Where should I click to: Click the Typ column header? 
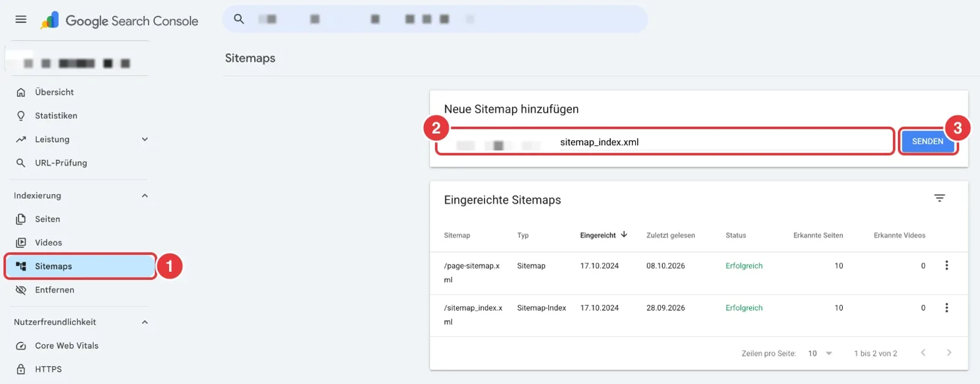coord(522,235)
